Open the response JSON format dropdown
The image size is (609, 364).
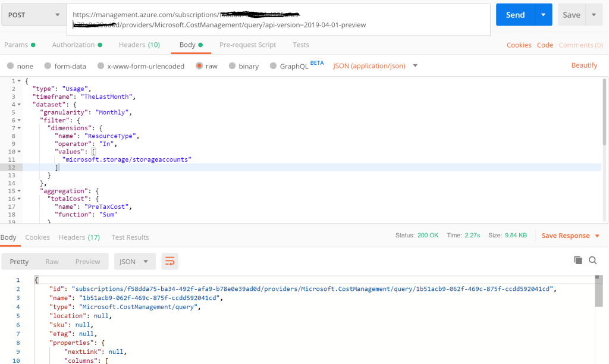coord(134,261)
